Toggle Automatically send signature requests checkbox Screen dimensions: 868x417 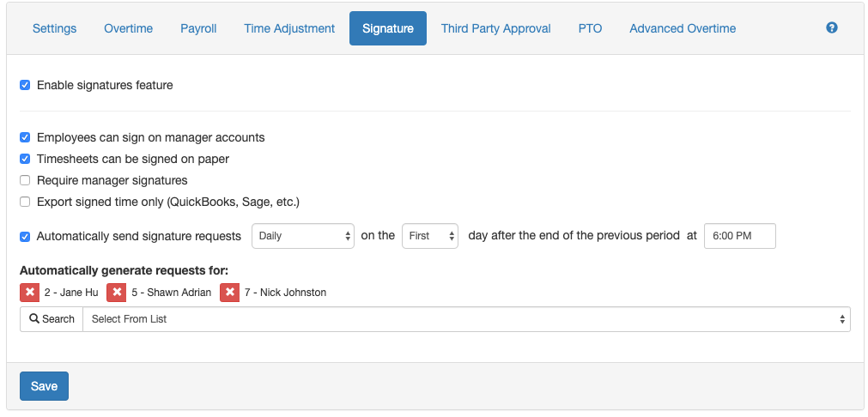pyautogui.click(x=25, y=237)
